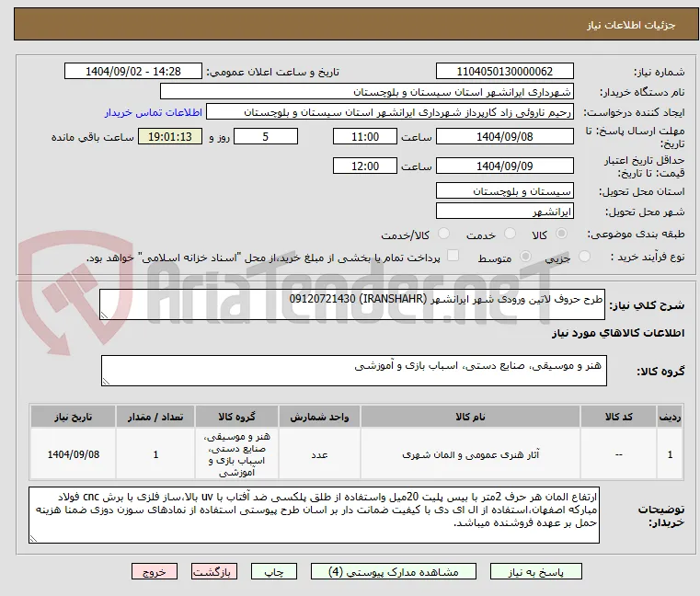Viewport: 700px width, 596px height.
Task: Select the کالا radio button
Action: click(562, 234)
